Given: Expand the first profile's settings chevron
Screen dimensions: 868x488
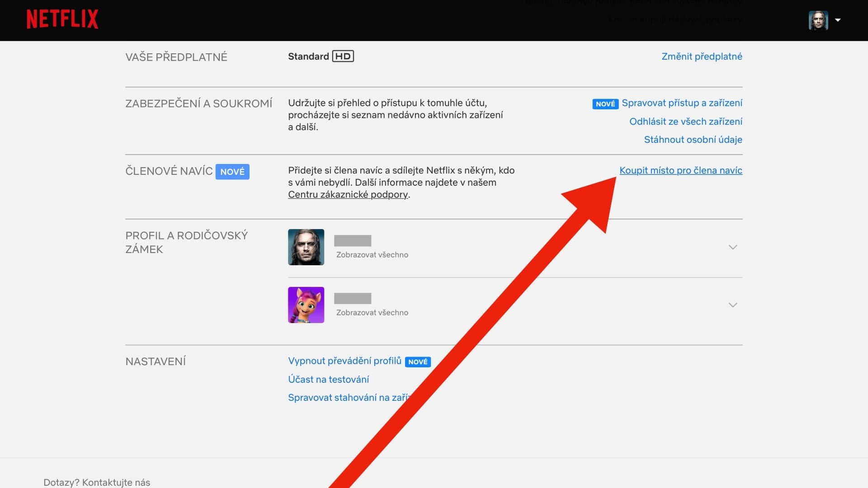Looking at the screenshot, I should pos(733,247).
